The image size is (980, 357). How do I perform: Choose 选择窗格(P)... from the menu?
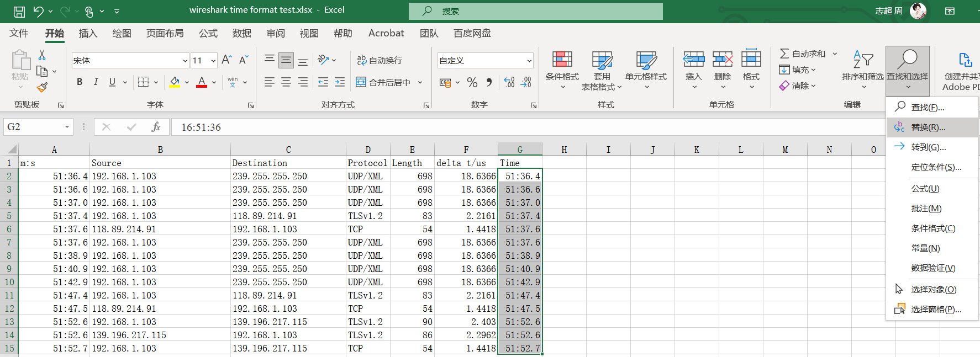point(932,310)
